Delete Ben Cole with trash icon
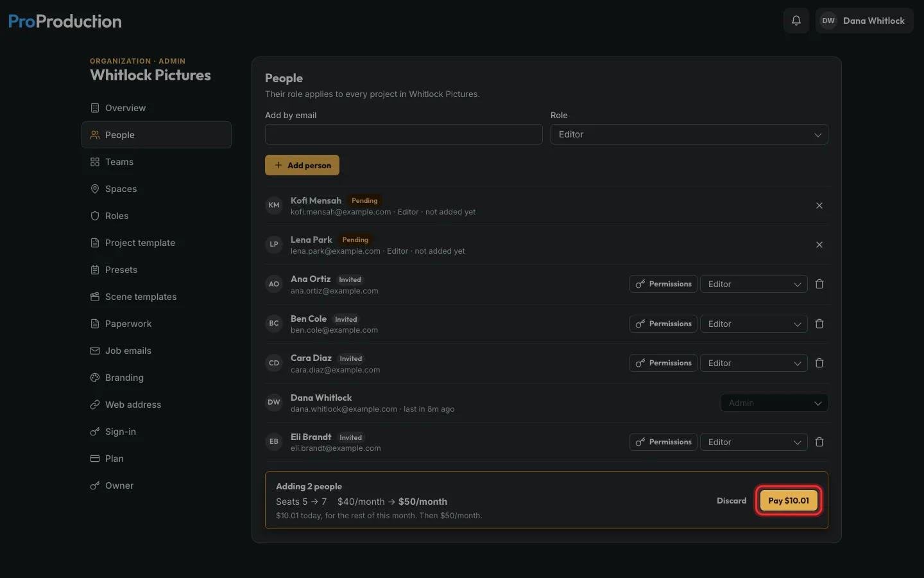The image size is (924, 578). (x=819, y=324)
